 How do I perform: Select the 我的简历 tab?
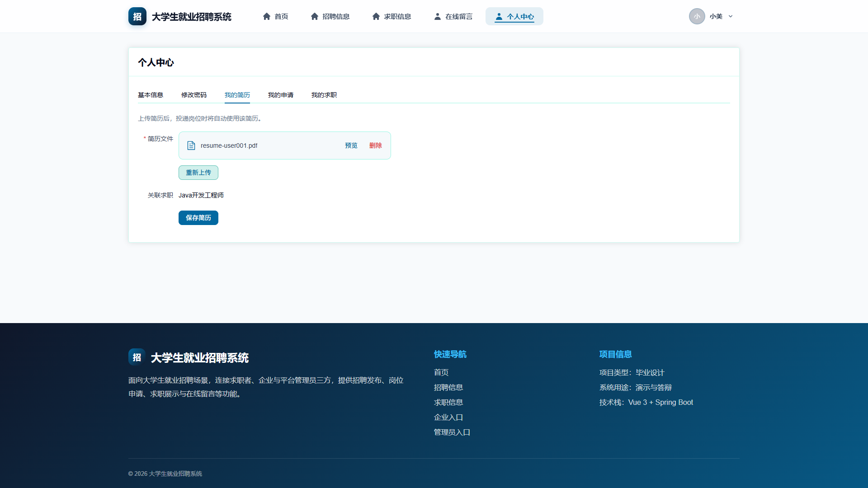click(237, 95)
